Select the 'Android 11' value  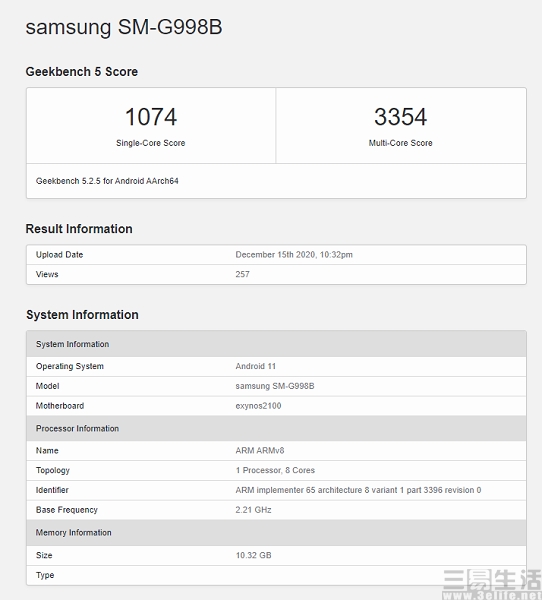(x=256, y=366)
